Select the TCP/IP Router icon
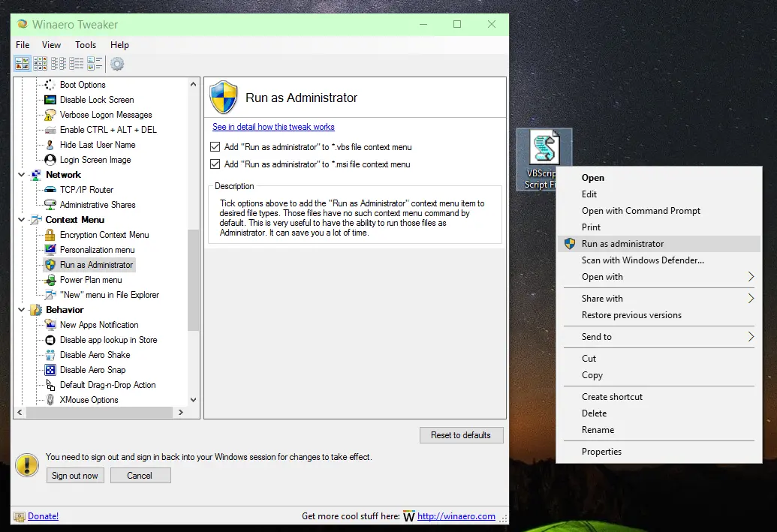The height and width of the screenshot is (532, 777). coord(50,190)
